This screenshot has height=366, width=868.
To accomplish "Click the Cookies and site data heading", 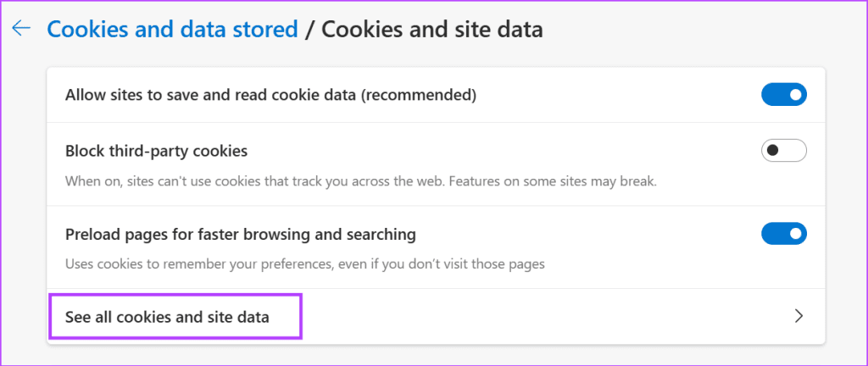I will (432, 30).
